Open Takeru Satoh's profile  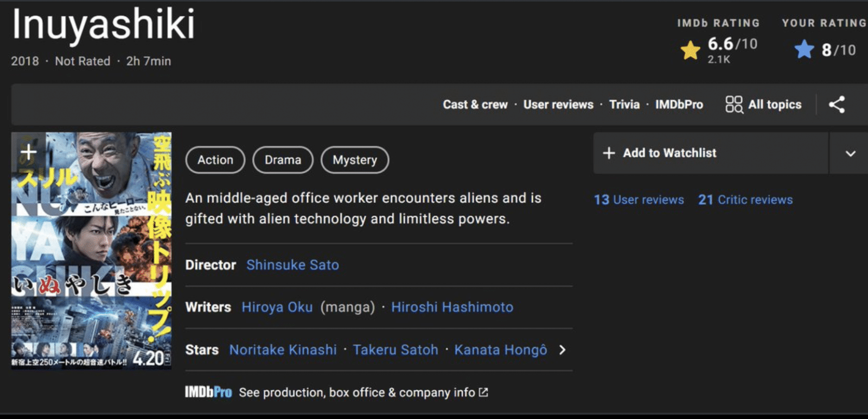(x=395, y=350)
